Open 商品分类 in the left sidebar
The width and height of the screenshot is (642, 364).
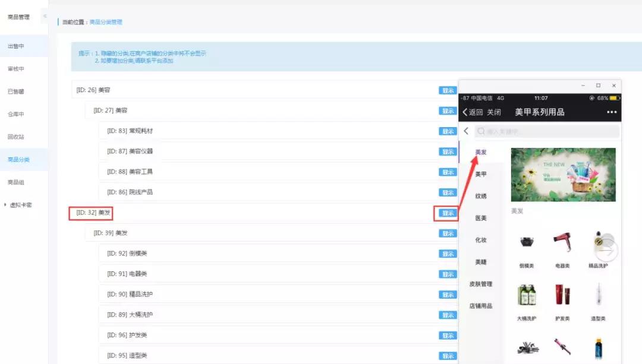tap(18, 160)
